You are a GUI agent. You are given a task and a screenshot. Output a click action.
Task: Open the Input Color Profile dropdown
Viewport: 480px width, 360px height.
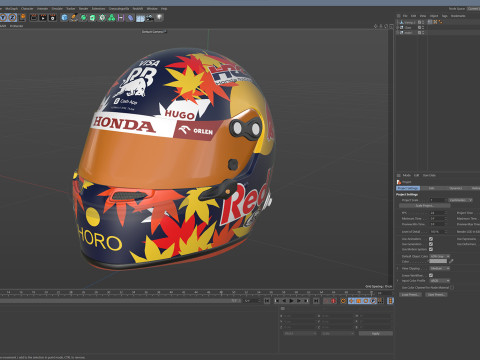tap(439, 281)
